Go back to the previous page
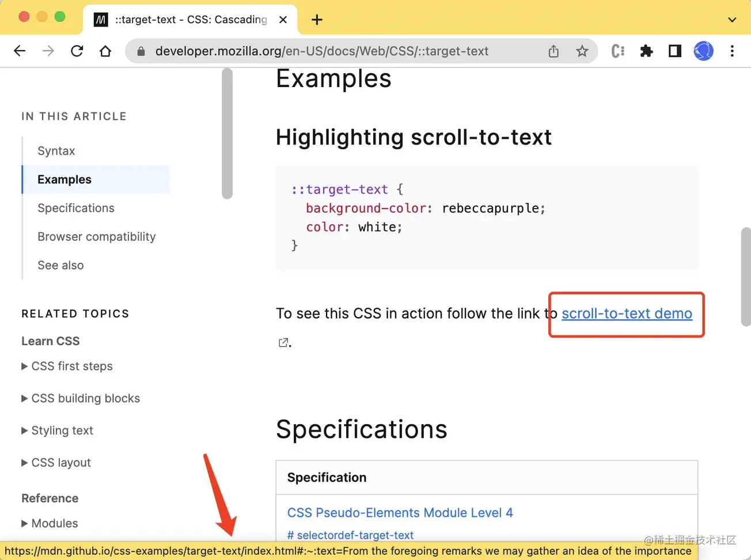Viewport: 751px width, 560px height. (20, 51)
